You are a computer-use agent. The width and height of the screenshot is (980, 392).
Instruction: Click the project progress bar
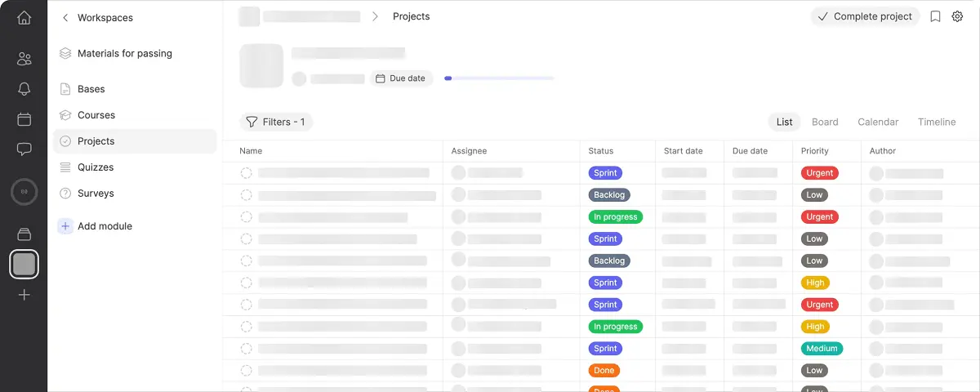[x=499, y=78]
